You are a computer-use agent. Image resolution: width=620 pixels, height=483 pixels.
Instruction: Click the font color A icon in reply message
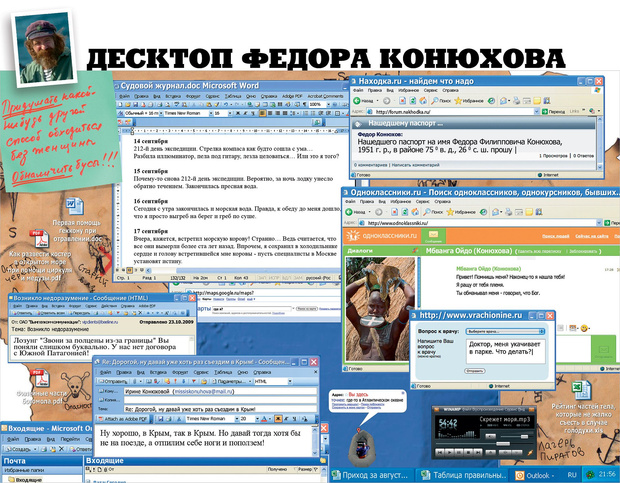(264, 419)
